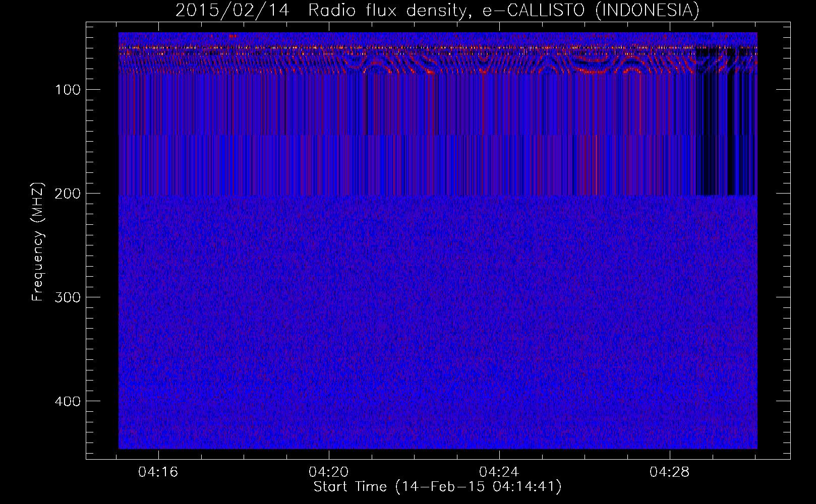
Task: Click the 200 frequency tick label
Action: click(x=68, y=194)
